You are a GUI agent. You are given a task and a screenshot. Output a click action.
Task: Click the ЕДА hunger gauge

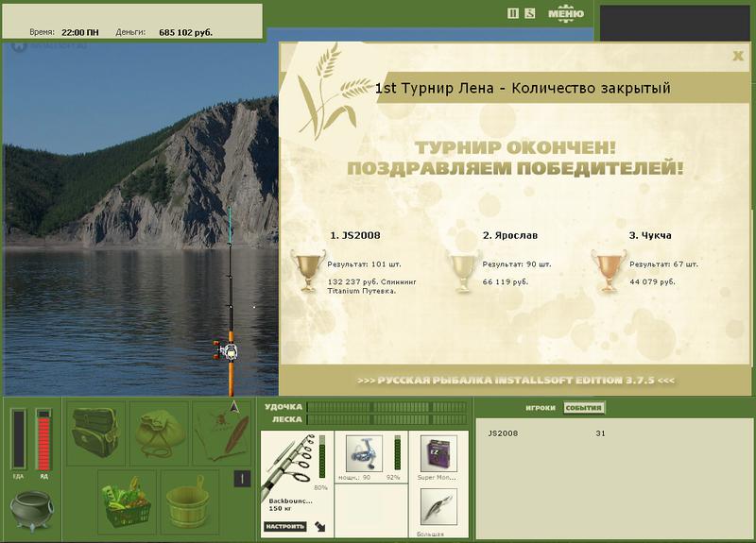point(18,438)
